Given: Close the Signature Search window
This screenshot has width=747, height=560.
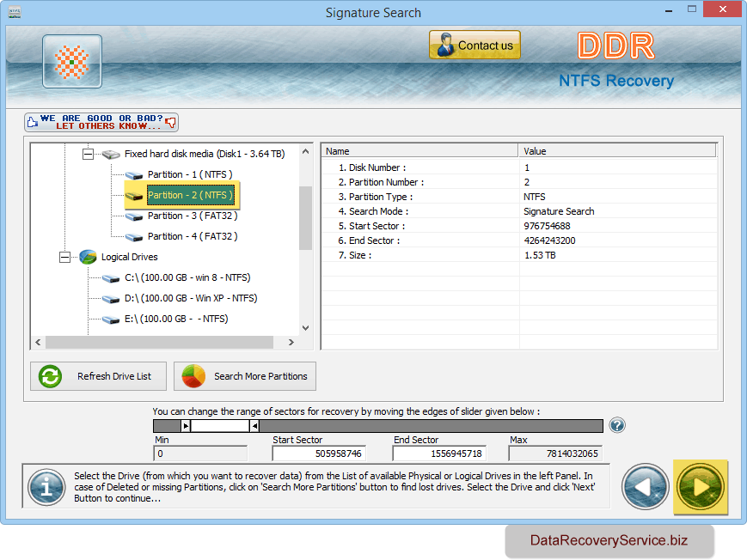Looking at the screenshot, I should 722,9.
